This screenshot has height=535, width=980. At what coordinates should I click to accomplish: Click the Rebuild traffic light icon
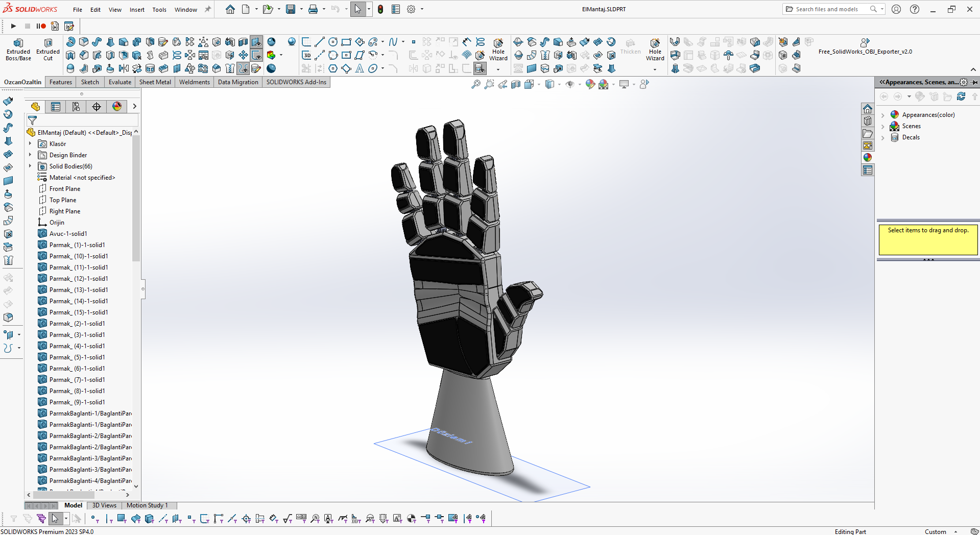[x=380, y=9]
